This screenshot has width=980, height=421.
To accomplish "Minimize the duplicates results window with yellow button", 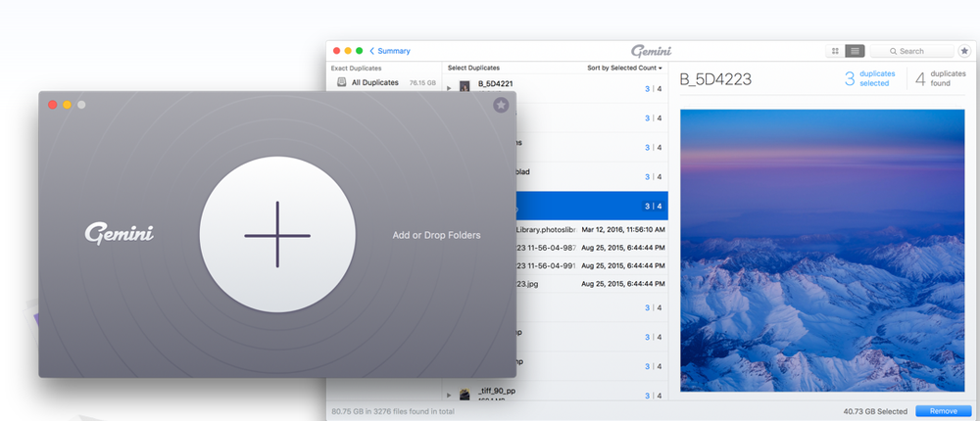I will point(348,51).
